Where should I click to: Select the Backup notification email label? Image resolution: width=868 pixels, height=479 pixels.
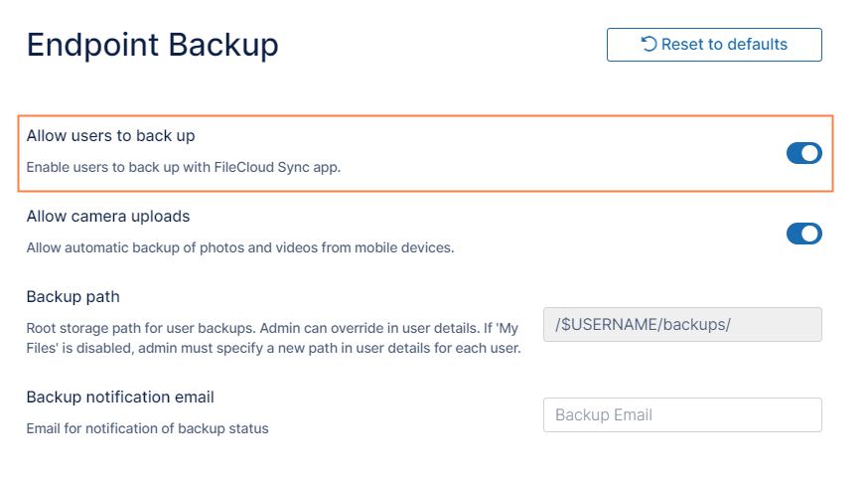point(120,397)
